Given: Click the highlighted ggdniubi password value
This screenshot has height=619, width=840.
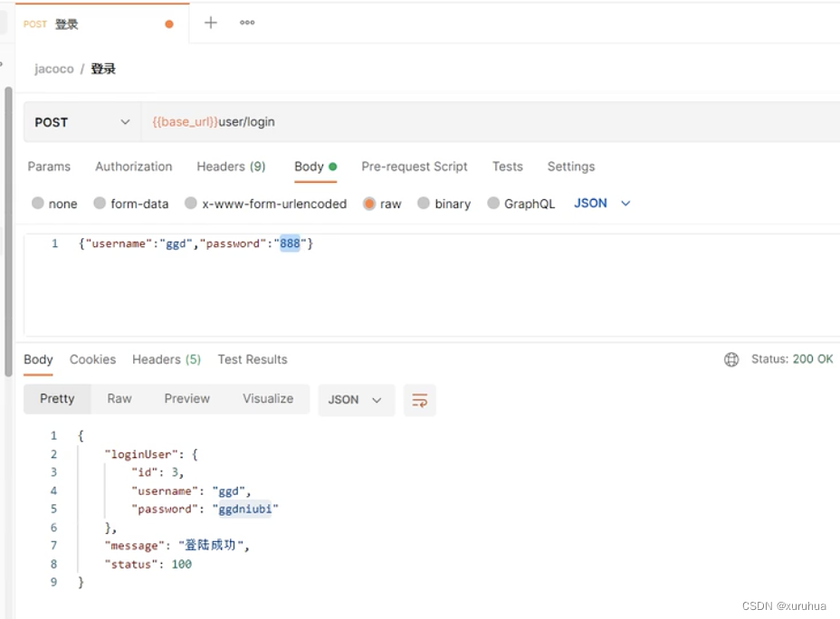Looking at the screenshot, I should tap(244, 509).
